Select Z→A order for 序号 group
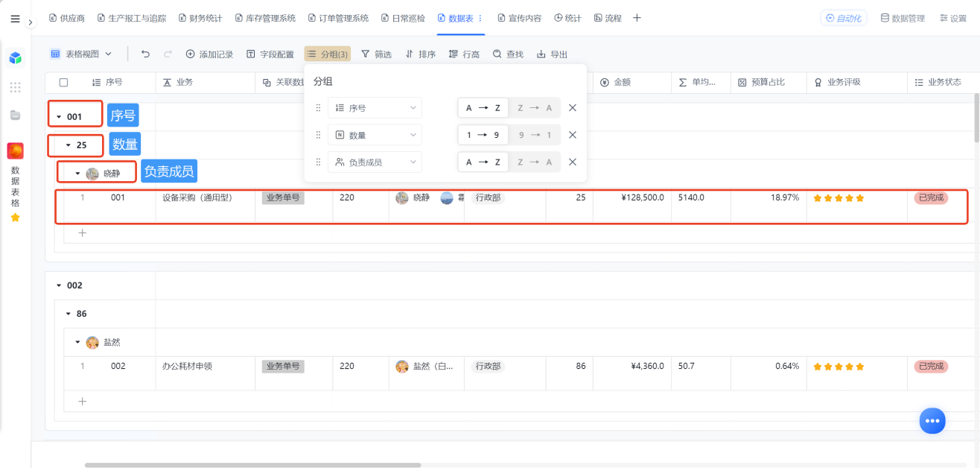This screenshot has height=468, width=980. [x=535, y=108]
